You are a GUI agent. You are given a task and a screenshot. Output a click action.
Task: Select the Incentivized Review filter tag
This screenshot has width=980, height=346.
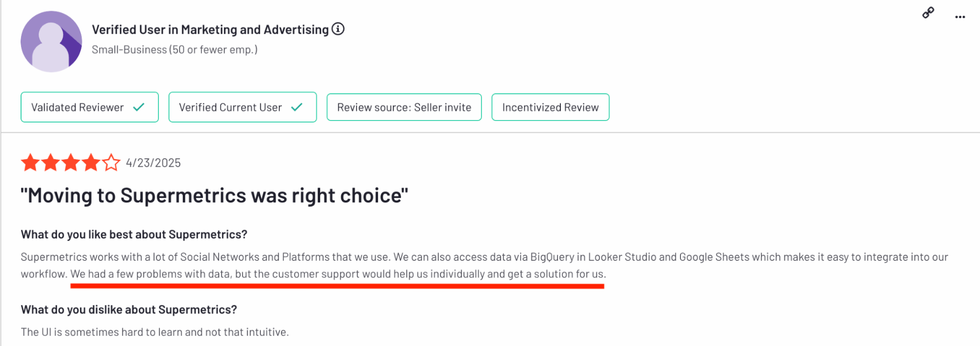[550, 107]
